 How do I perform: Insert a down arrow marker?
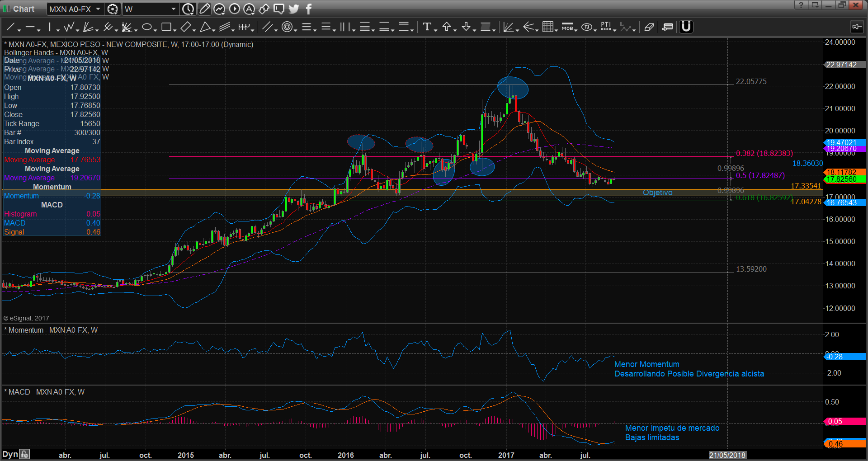[466, 27]
